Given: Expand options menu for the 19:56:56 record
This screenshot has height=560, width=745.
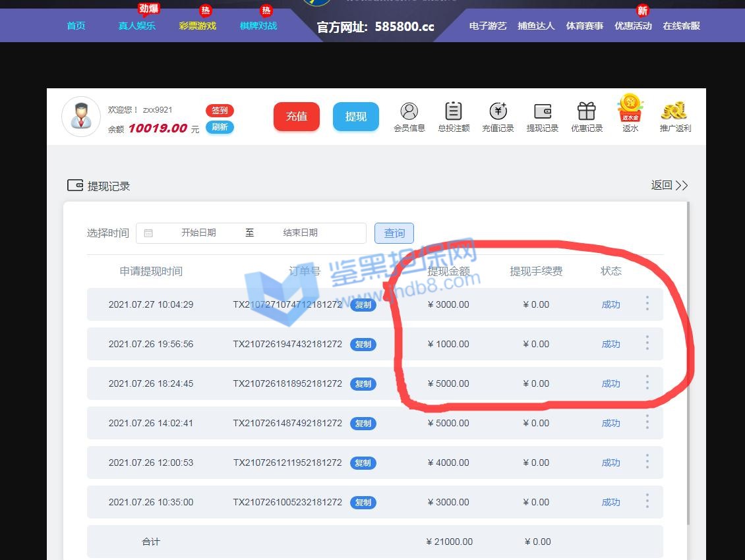Looking at the screenshot, I should point(647,343).
